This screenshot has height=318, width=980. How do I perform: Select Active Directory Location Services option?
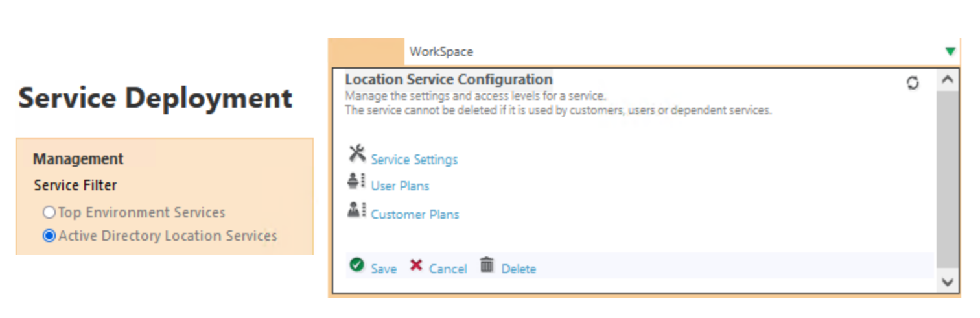(x=49, y=236)
